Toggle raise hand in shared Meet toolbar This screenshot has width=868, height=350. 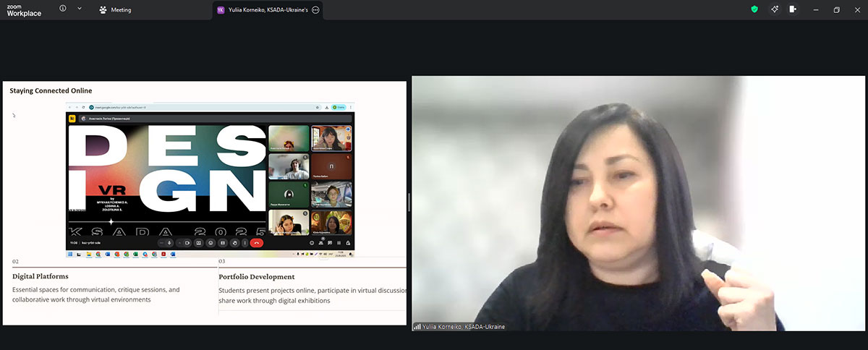click(234, 243)
